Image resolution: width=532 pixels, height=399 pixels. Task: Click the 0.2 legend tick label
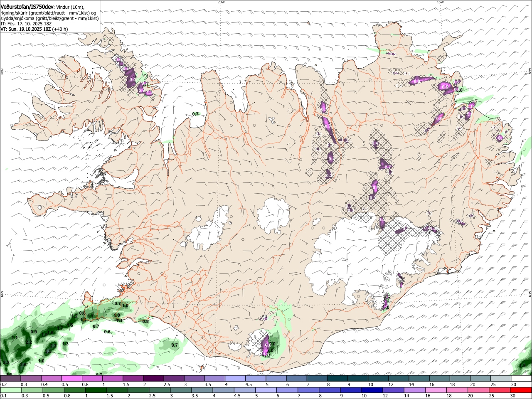[3, 384]
